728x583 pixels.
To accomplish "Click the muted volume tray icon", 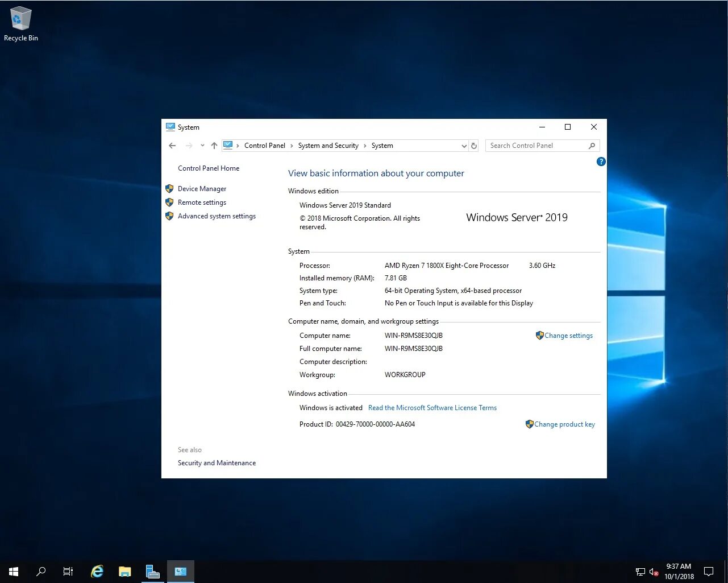I will [654, 572].
